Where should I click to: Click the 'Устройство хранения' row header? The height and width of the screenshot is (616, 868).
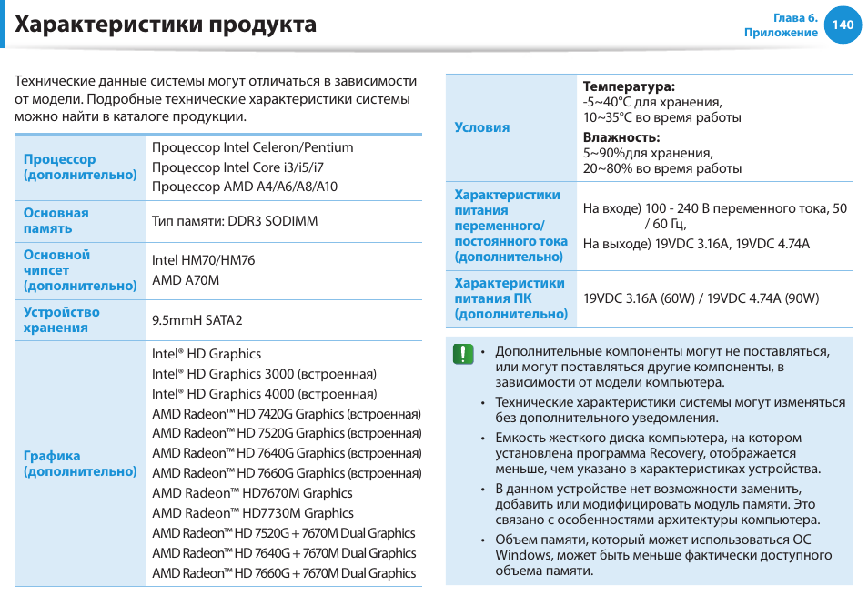pyautogui.click(x=62, y=320)
